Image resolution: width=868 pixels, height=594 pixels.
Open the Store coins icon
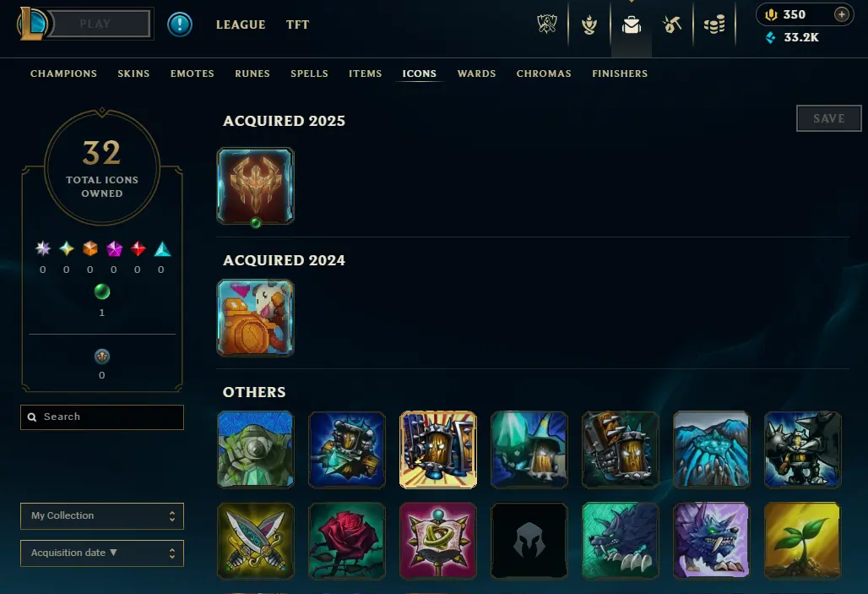coord(714,25)
